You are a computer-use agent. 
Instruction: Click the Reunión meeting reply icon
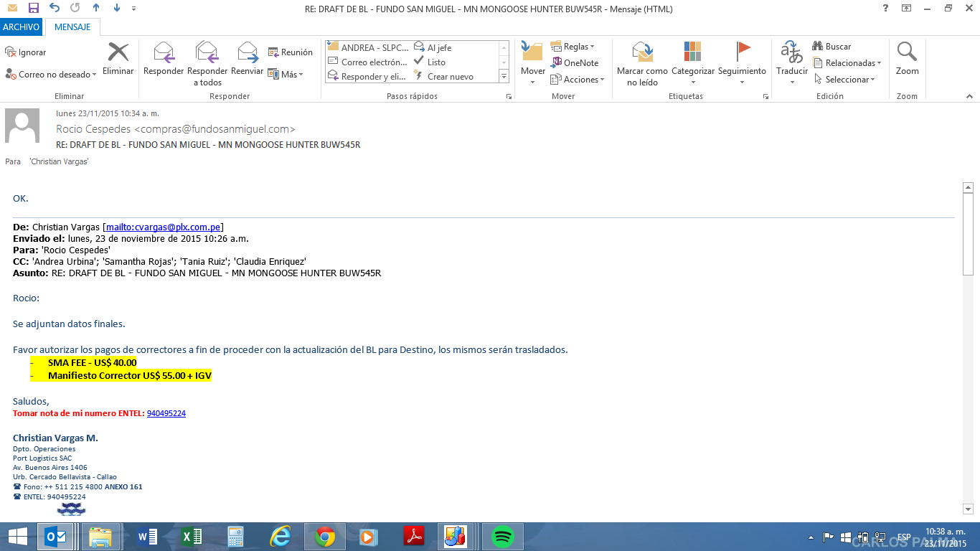pyautogui.click(x=291, y=52)
